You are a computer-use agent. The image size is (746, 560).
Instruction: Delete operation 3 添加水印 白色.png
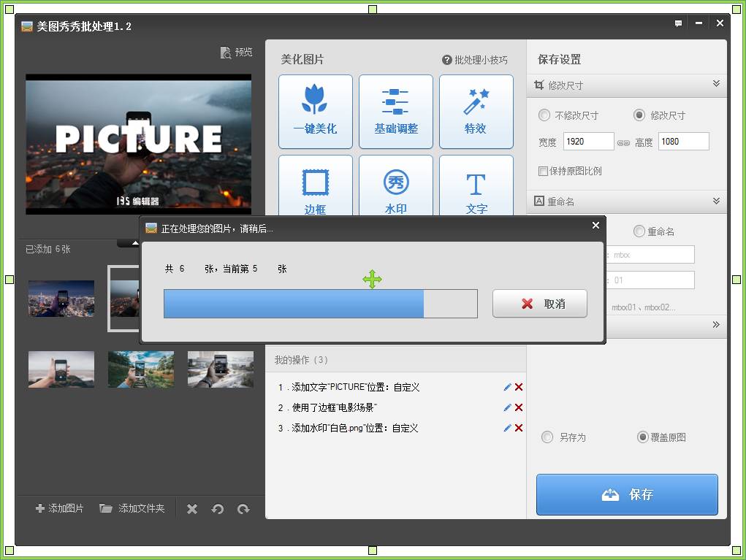point(519,429)
